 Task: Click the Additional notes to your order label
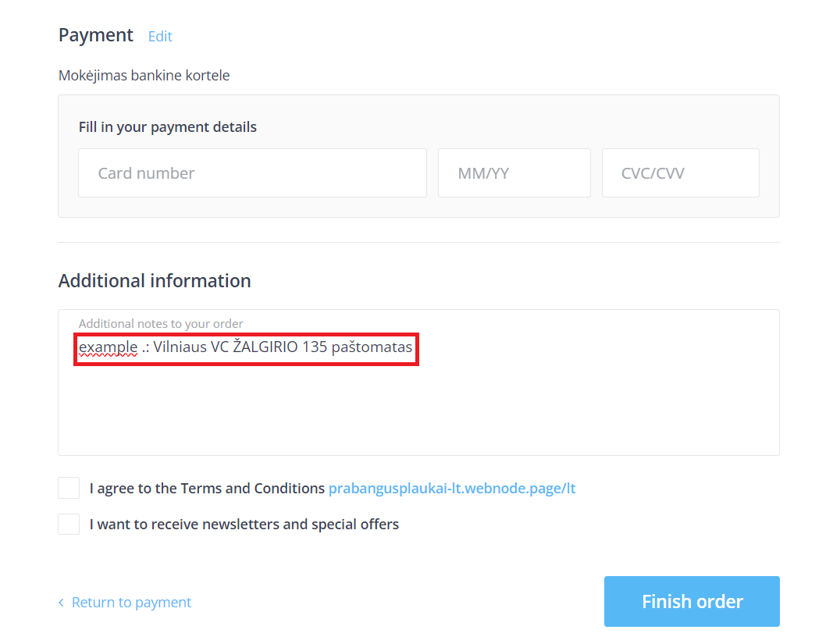161,323
